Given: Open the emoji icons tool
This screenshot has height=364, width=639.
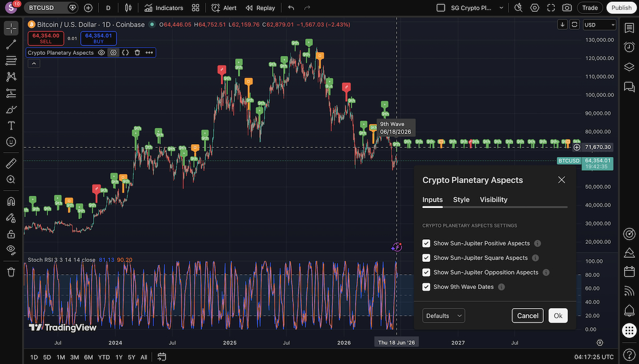Looking at the screenshot, I should click(x=11, y=142).
